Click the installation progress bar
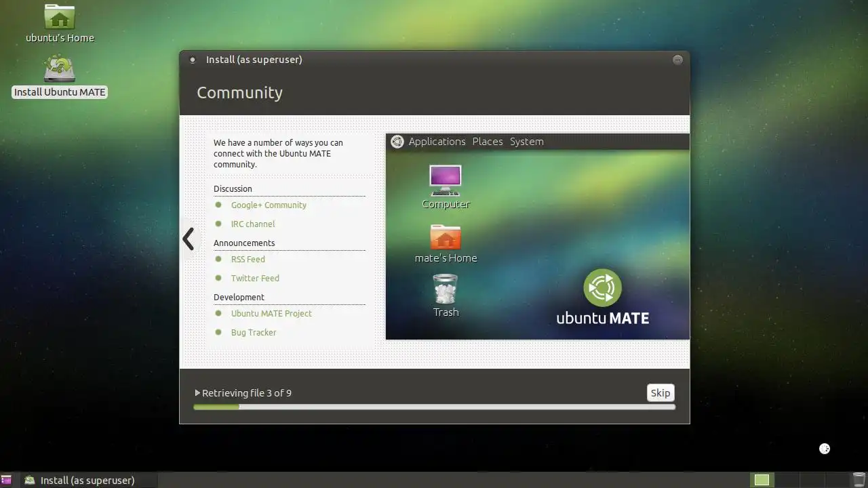This screenshot has height=488, width=868. (434, 407)
